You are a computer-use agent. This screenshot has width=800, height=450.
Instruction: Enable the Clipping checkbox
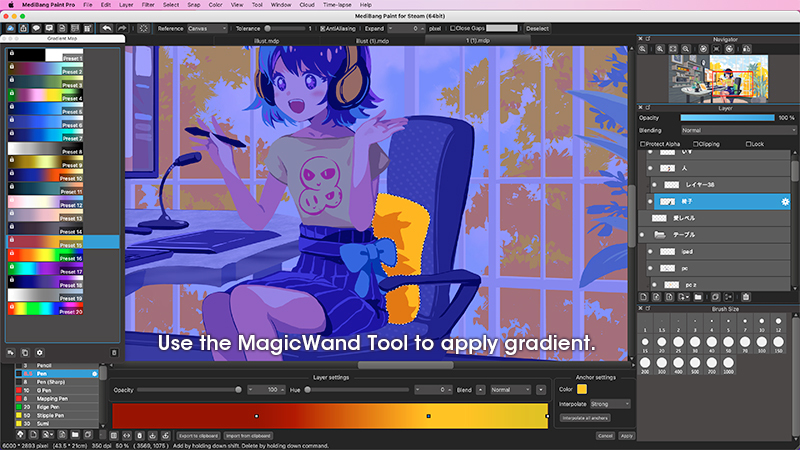tap(695, 144)
